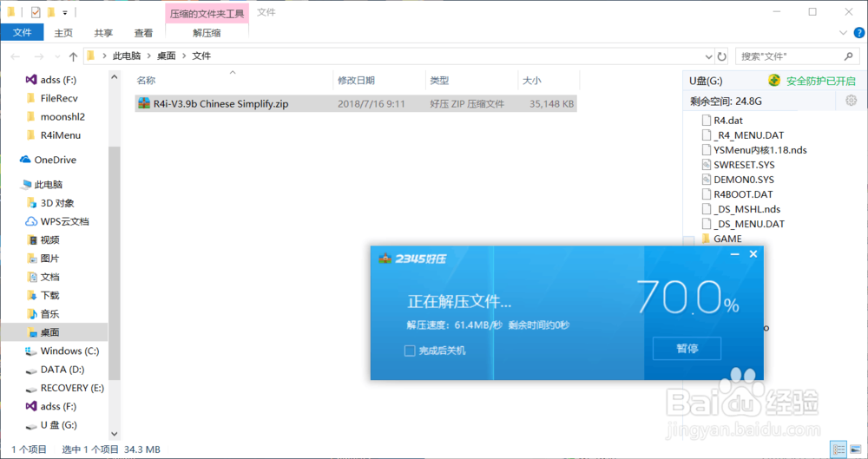Sort by the 名称 column header
This screenshot has height=459, width=868.
[146, 81]
